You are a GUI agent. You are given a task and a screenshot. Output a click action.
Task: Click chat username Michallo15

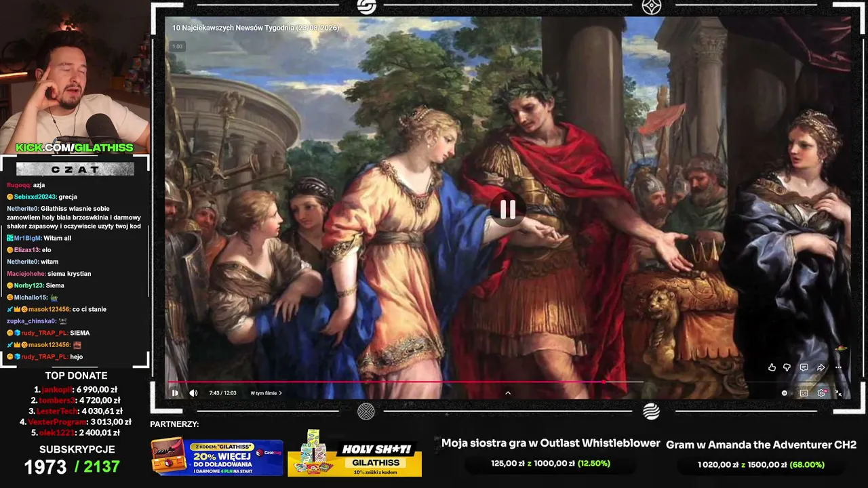31,298
